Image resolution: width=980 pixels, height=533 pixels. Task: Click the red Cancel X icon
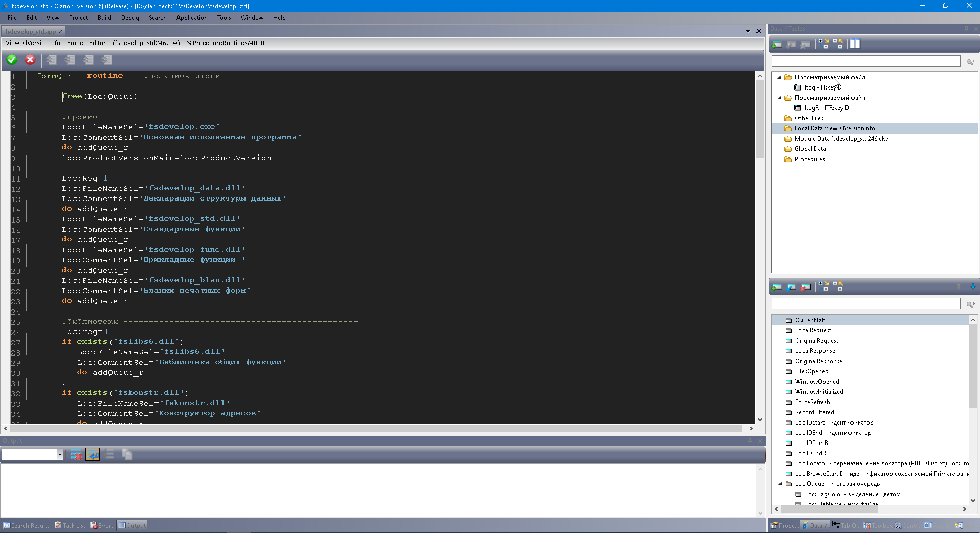[30, 60]
